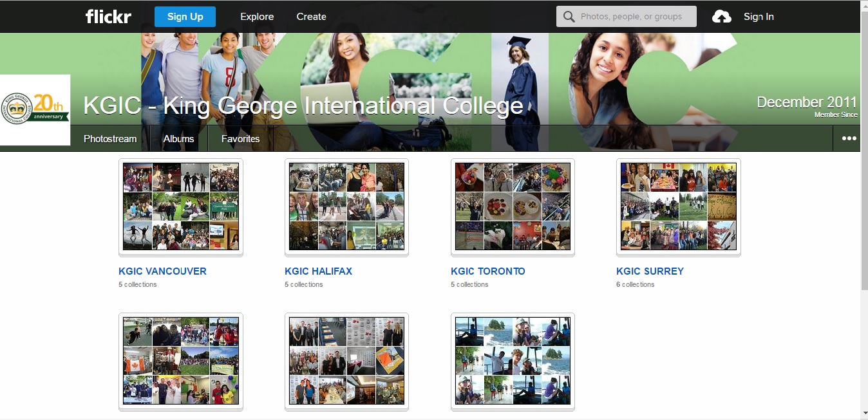Click the KGIC Halifax collage thumbnail
The image size is (868, 420).
click(x=346, y=206)
